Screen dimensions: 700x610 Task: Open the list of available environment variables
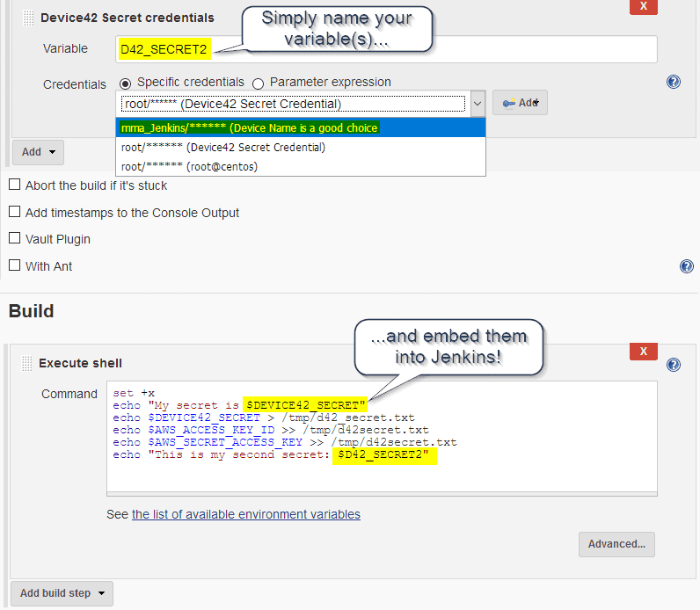(246, 514)
